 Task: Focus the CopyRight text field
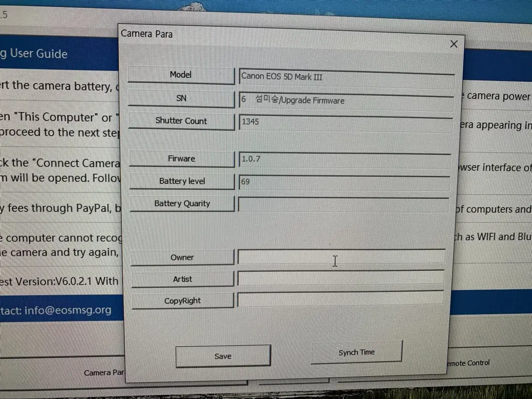tap(341, 299)
